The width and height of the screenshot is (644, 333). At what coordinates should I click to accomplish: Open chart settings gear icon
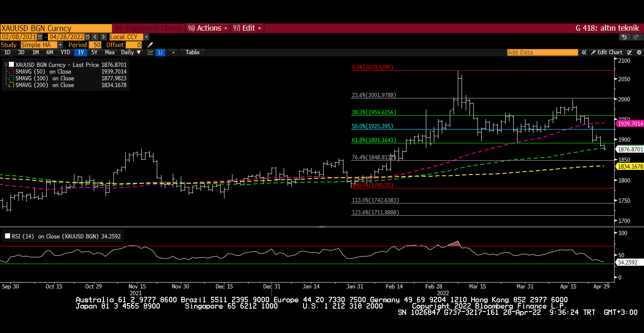639,52
